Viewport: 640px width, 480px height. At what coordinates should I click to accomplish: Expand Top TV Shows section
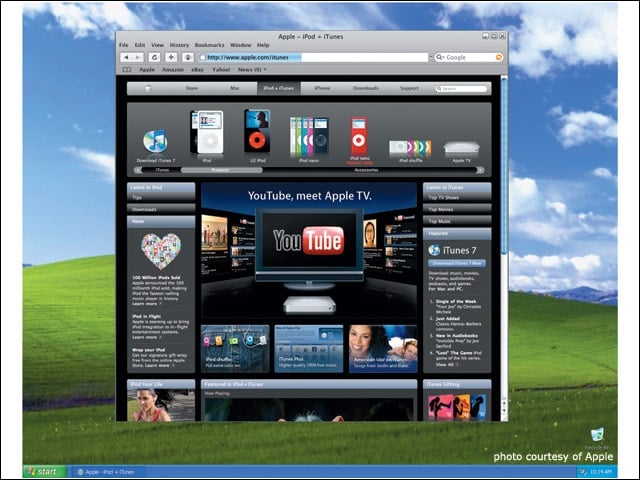(457, 198)
